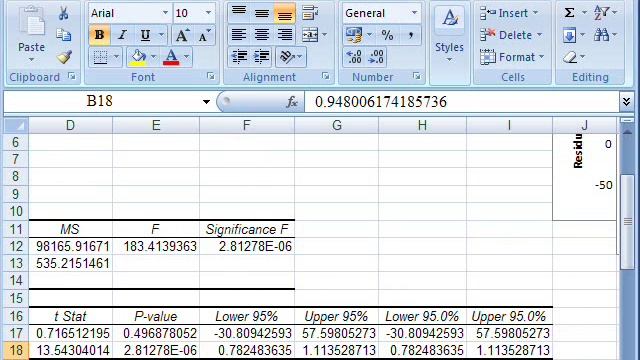Click the Insert cells button
640x360 pixels.
[x=509, y=13]
